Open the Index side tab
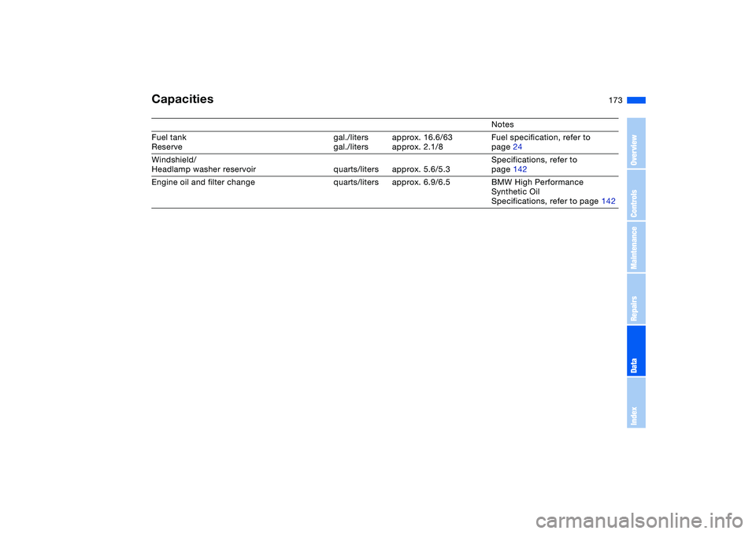 (636, 402)
